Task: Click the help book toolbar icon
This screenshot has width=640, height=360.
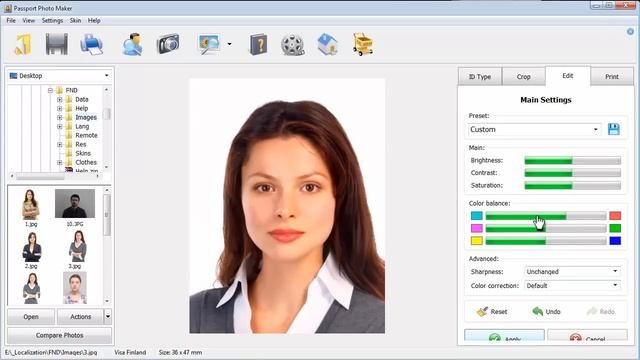Action: (258, 44)
